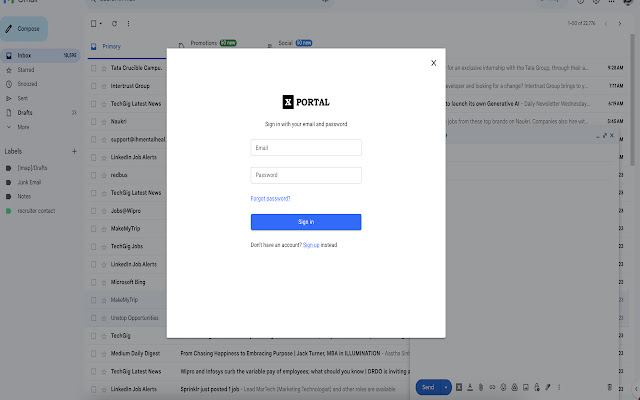640x400 pixels.
Task: Click the Password input field
Action: [306, 175]
